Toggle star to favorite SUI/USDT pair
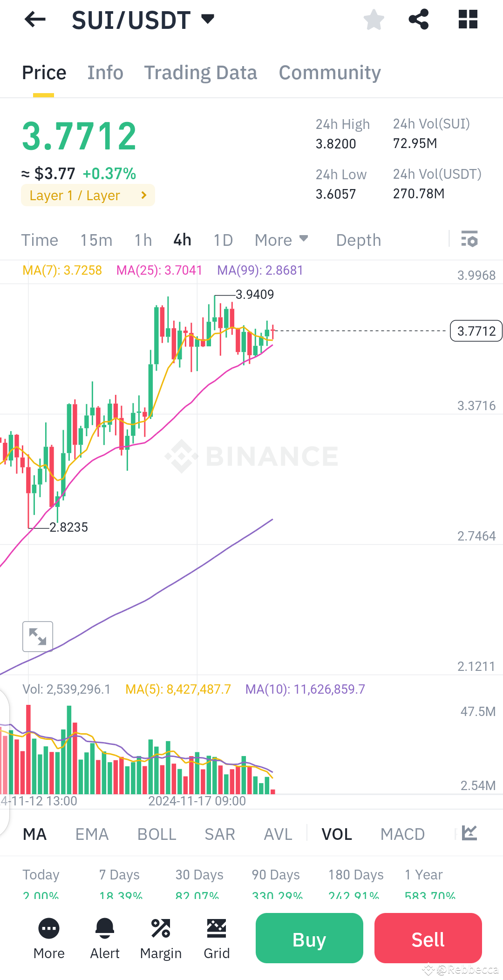 [374, 20]
